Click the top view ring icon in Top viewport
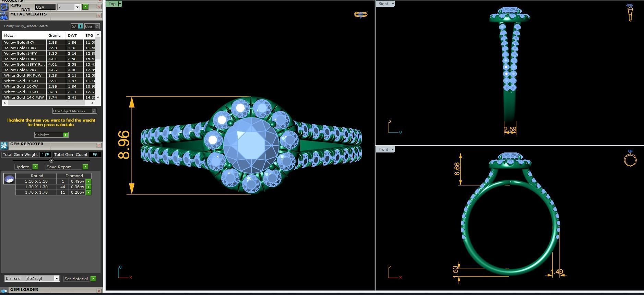The image size is (644, 295). [x=360, y=14]
